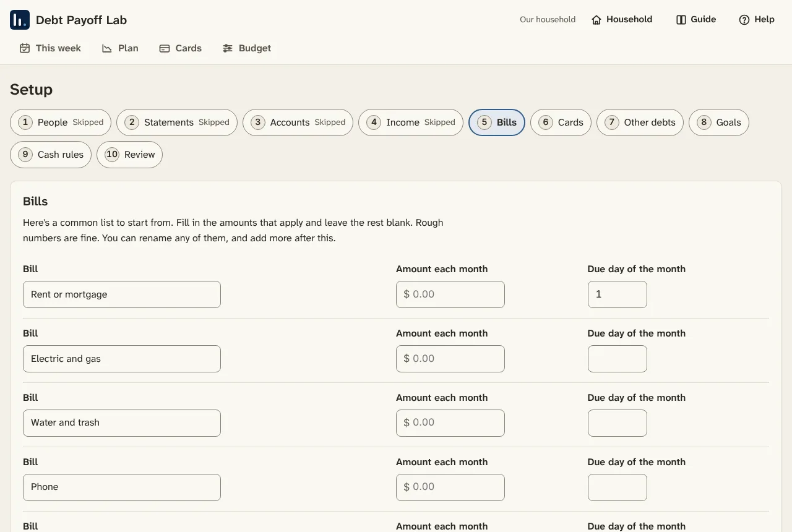Click the Electric and gas amount field
The width and height of the screenshot is (792, 532).
pyautogui.click(x=450, y=359)
